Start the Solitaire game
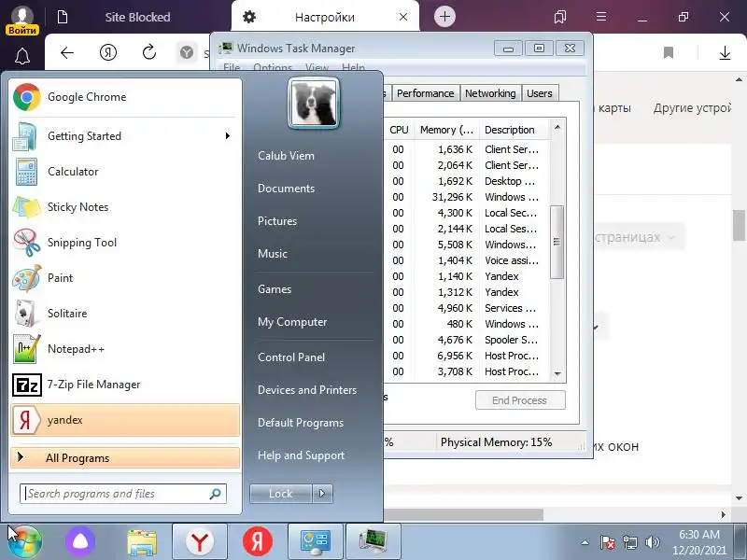The image size is (747, 560). (x=124, y=314)
